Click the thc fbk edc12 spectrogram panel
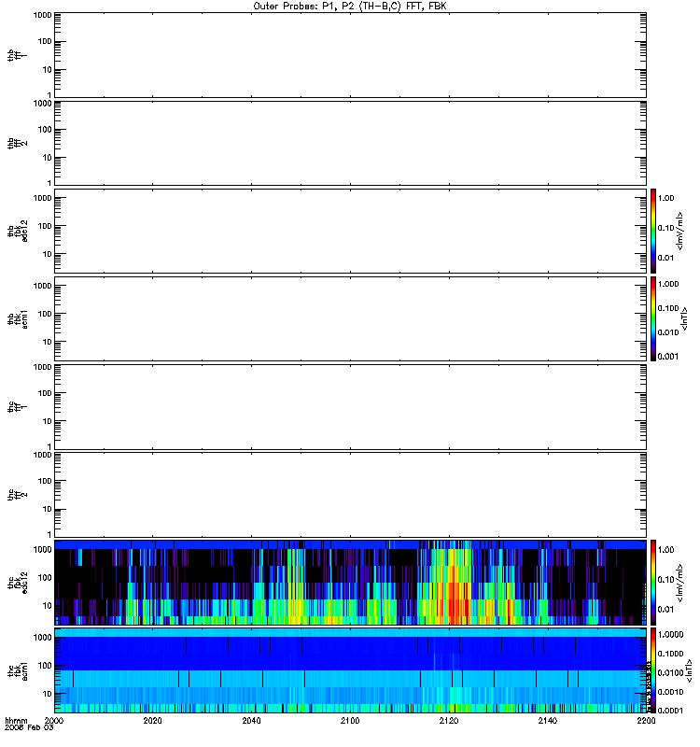The image size is (700, 747). pyautogui.click(x=350, y=582)
